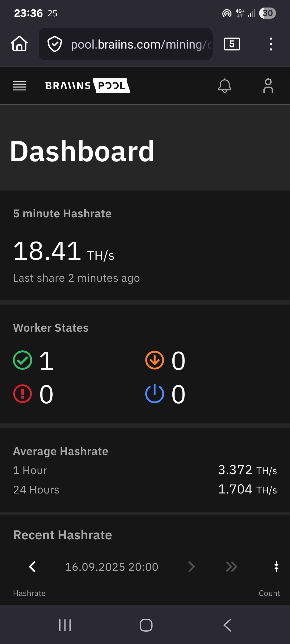Tap the green OK workers status icon
Image resolution: width=290 pixels, height=644 pixels.
23,360
